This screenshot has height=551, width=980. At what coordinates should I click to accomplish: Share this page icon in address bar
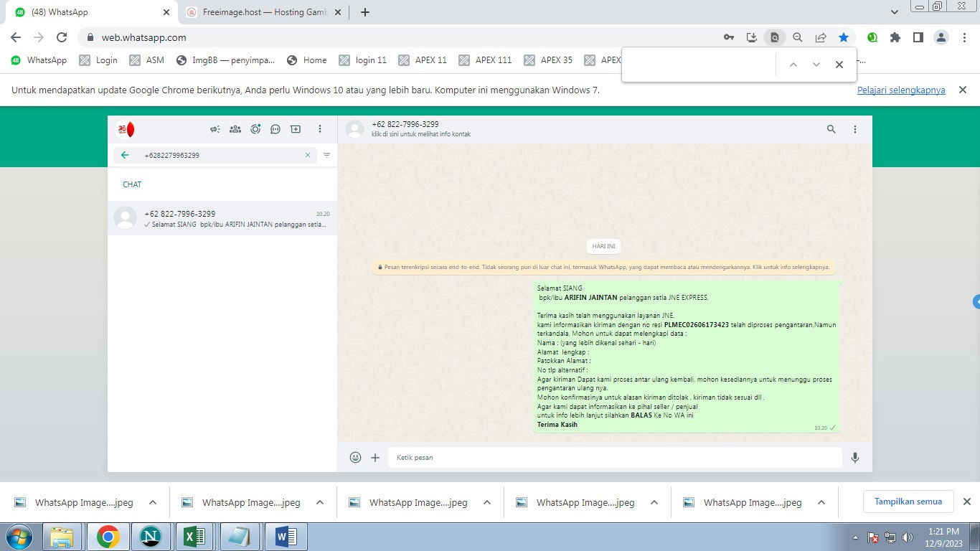821,37
